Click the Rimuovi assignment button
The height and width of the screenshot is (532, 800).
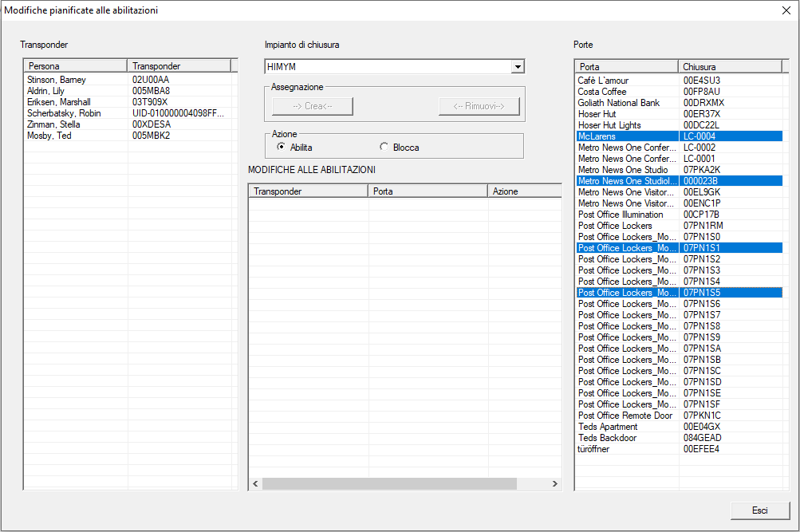[479, 106]
